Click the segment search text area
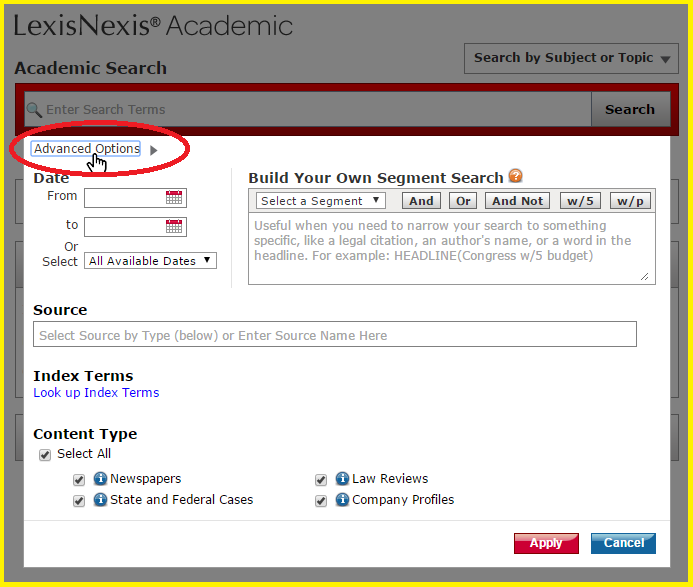This screenshot has width=693, height=587. click(452, 249)
